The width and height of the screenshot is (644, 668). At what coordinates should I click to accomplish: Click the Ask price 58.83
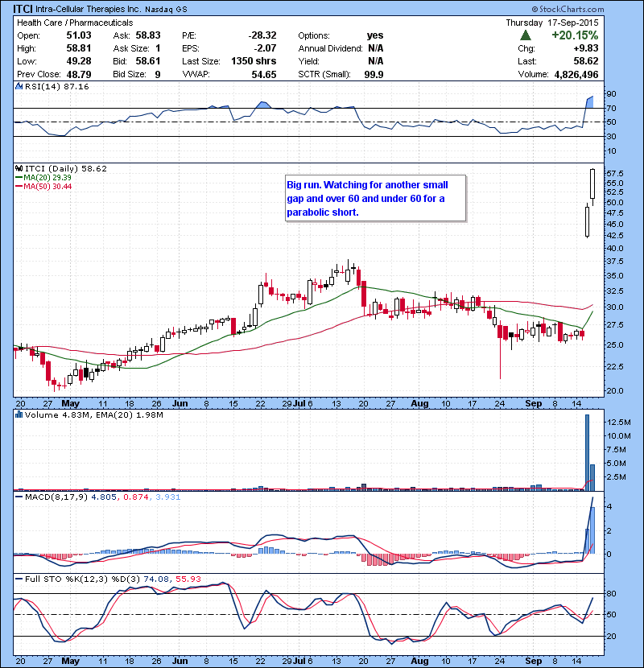(x=148, y=35)
